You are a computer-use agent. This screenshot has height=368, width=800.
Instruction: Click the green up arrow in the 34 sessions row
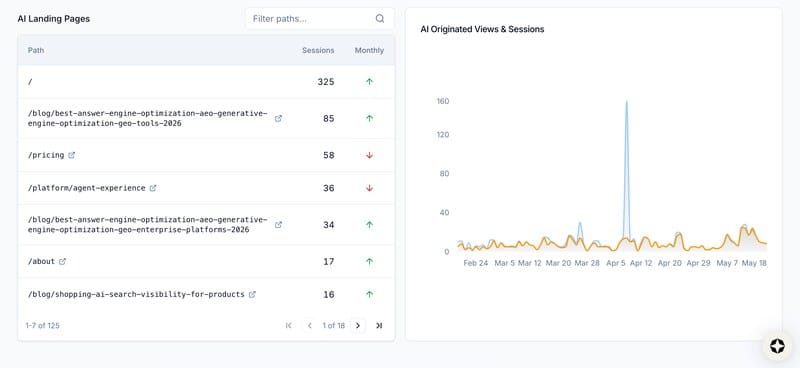click(369, 225)
